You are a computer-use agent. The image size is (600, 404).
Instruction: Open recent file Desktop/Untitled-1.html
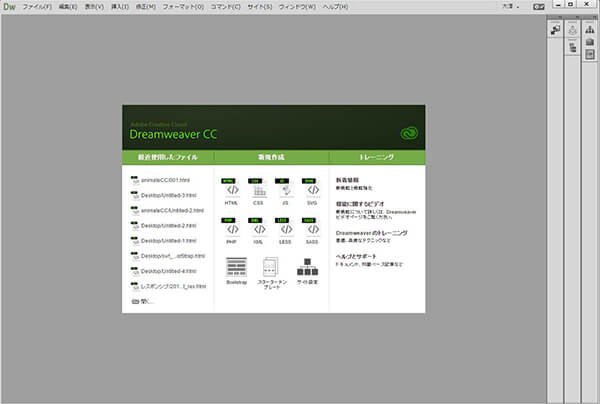coord(164,241)
